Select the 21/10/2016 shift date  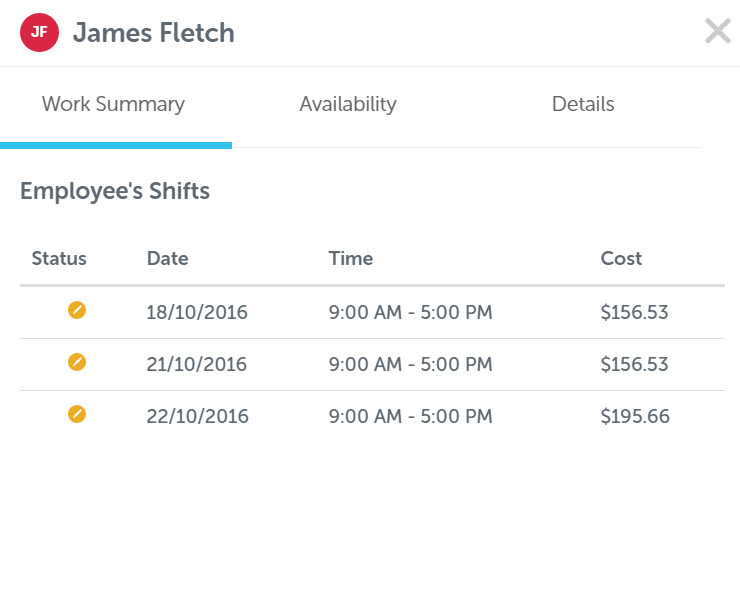pyautogui.click(x=197, y=364)
